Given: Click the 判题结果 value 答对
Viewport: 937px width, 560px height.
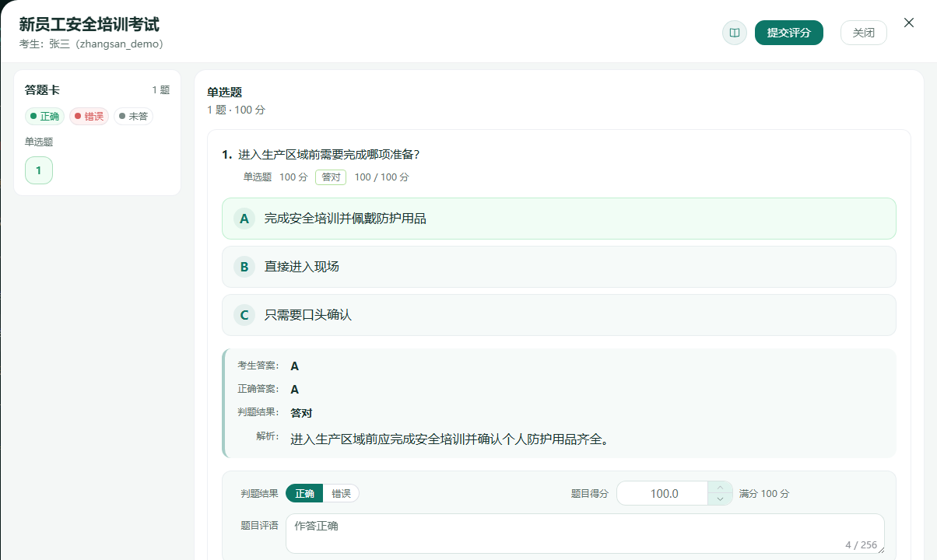Looking at the screenshot, I should pos(301,413).
